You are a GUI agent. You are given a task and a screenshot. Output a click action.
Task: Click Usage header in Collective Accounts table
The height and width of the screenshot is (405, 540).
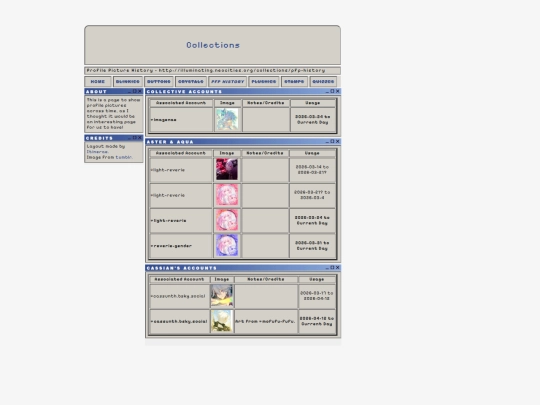point(313,103)
